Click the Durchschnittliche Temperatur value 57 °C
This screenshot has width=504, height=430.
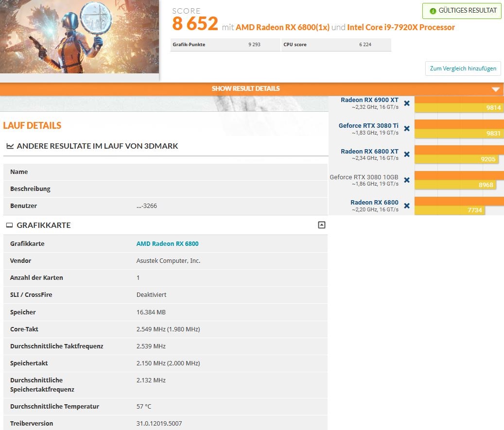coord(144,407)
